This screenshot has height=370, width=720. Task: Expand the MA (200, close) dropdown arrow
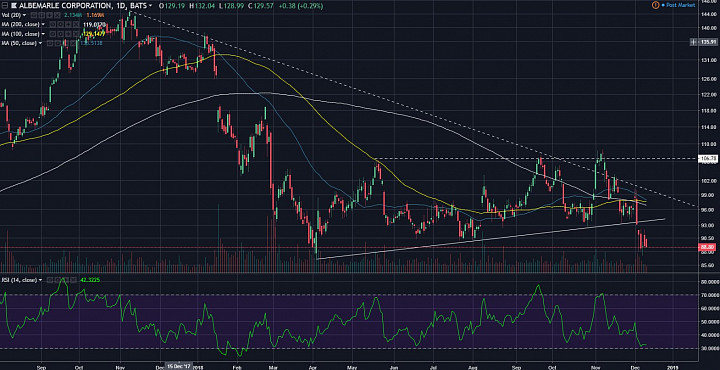click(x=43, y=24)
